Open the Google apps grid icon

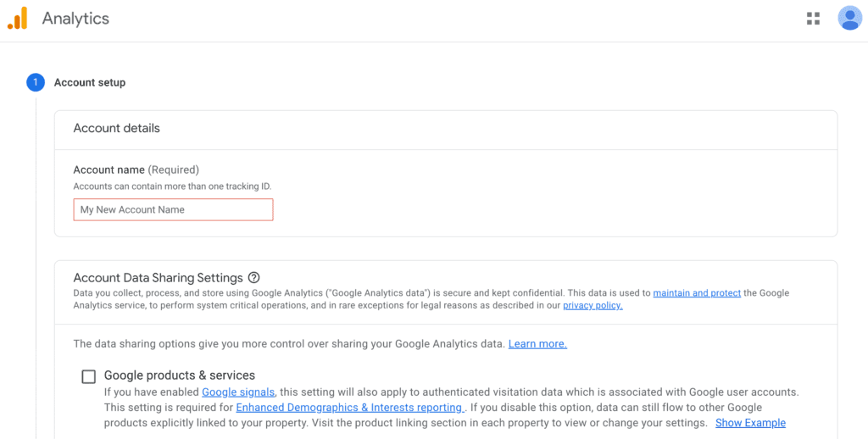pos(813,19)
